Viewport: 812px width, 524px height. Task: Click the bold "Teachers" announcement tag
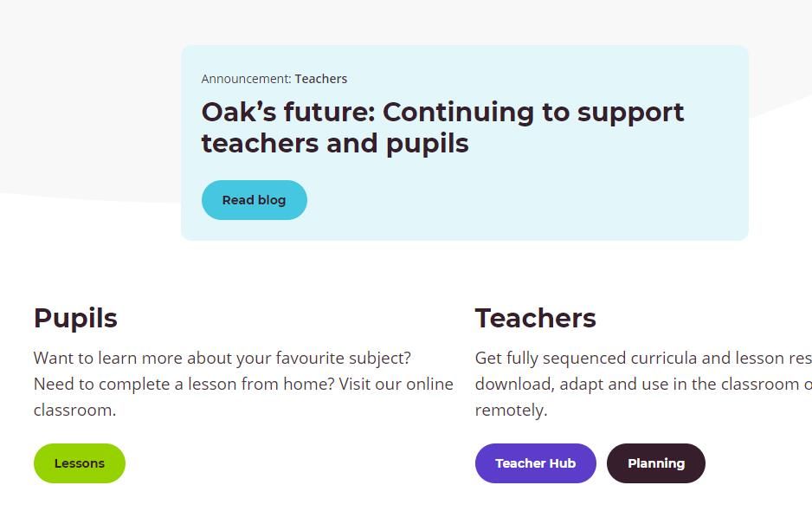click(321, 79)
